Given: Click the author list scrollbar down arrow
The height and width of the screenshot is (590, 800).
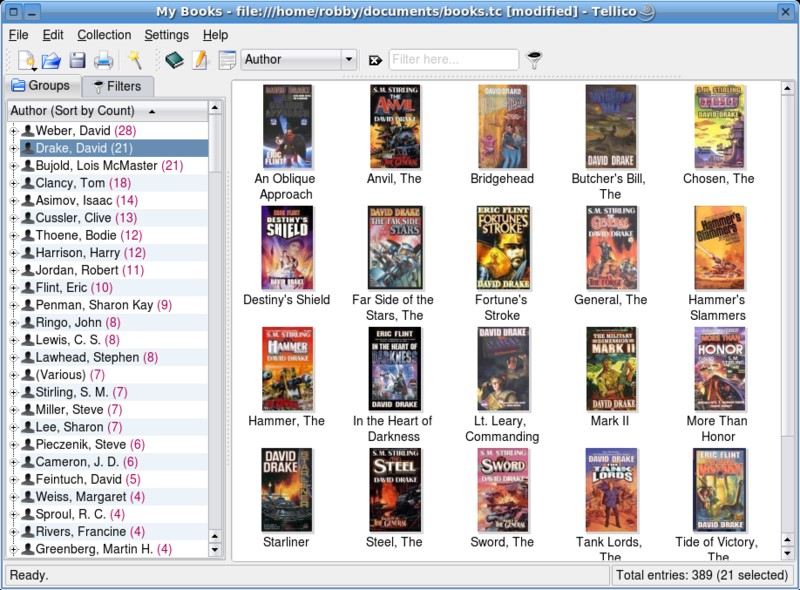Looking at the screenshot, I should pyautogui.click(x=215, y=549).
